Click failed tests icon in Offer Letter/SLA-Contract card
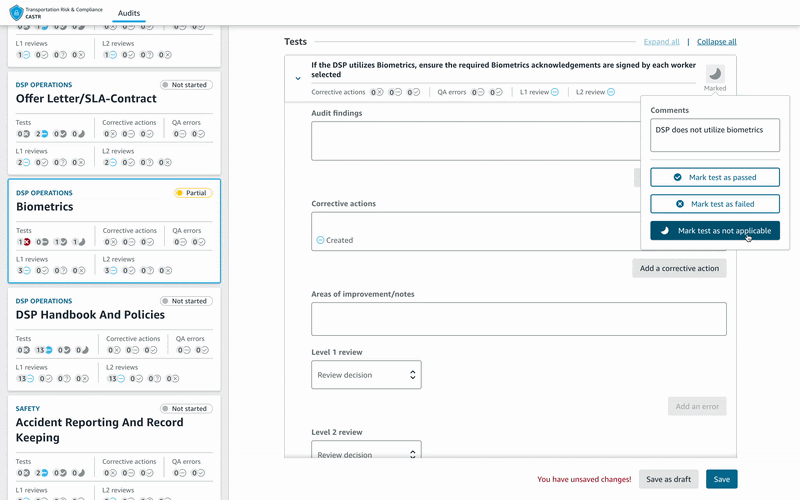Image resolution: width=800 pixels, height=500 pixels. 26,134
